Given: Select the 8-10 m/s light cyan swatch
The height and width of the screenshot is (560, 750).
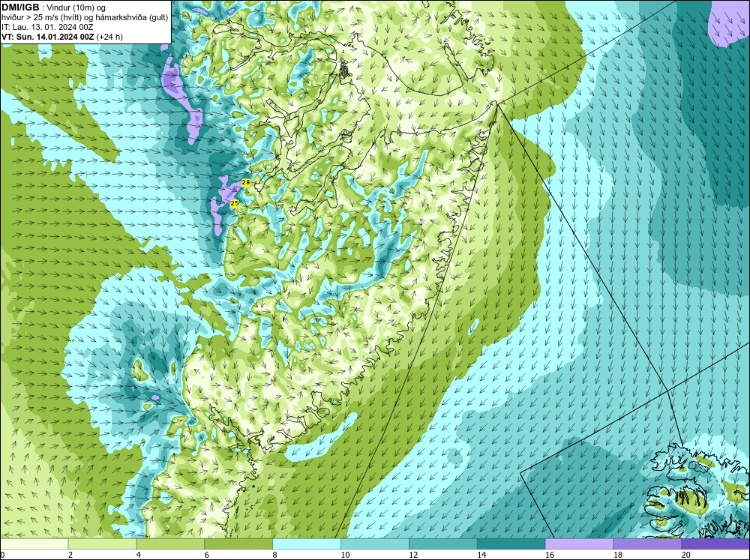Looking at the screenshot, I should (x=307, y=544).
